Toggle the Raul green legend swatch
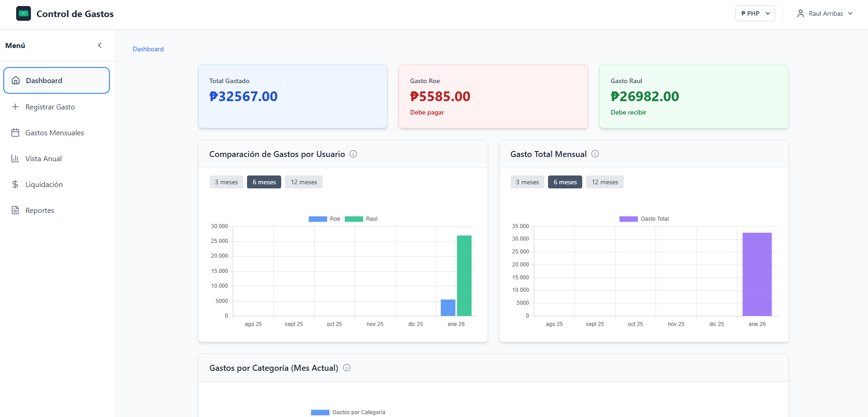 pos(354,219)
